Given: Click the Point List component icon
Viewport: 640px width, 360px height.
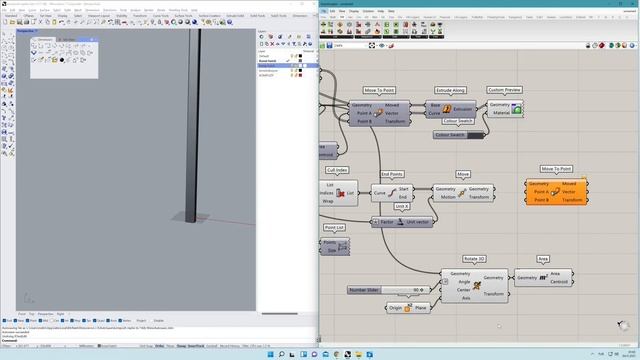Looking at the screenshot, I should 342,247.
